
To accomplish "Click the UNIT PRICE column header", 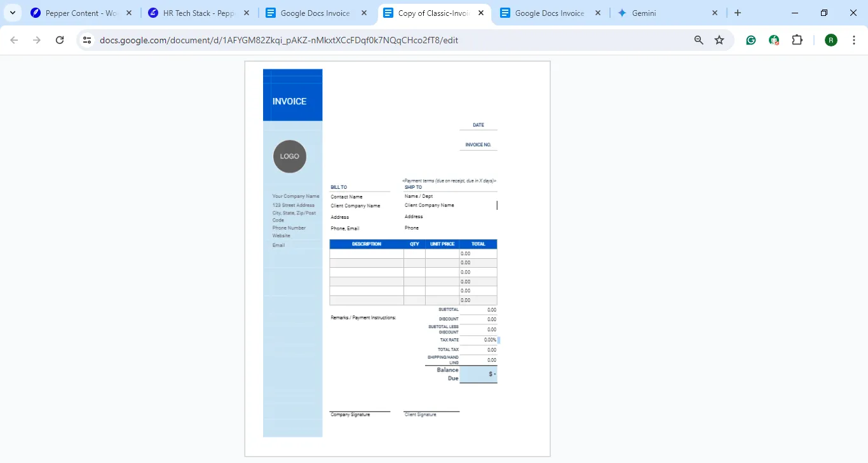I will pos(442,244).
